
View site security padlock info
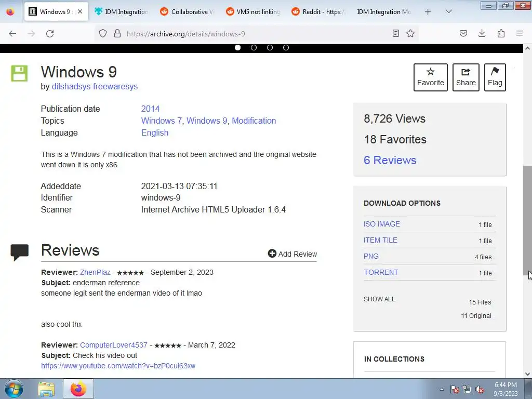(117, 33)
